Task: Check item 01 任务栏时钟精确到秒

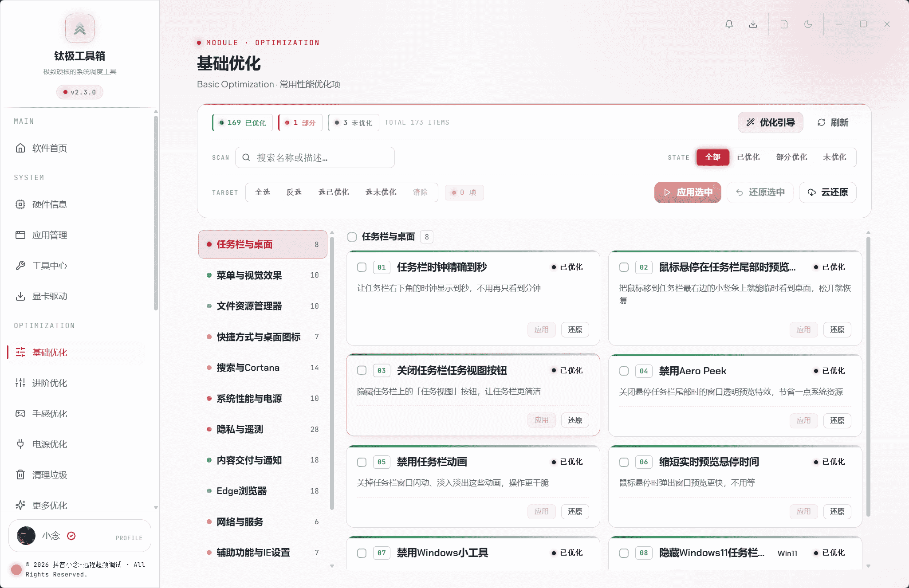Action: (x=362, y=267)
